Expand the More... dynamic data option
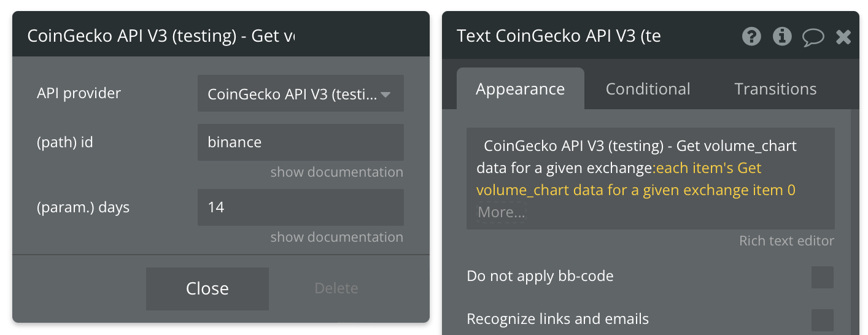The width and height of the screenshot is (868, 335). 502,212
